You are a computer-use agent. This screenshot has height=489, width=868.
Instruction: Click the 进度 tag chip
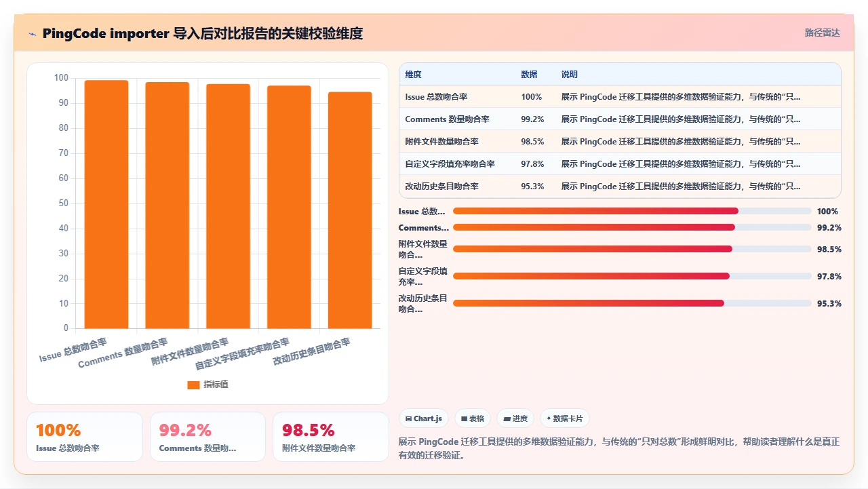tap(515, 418)
